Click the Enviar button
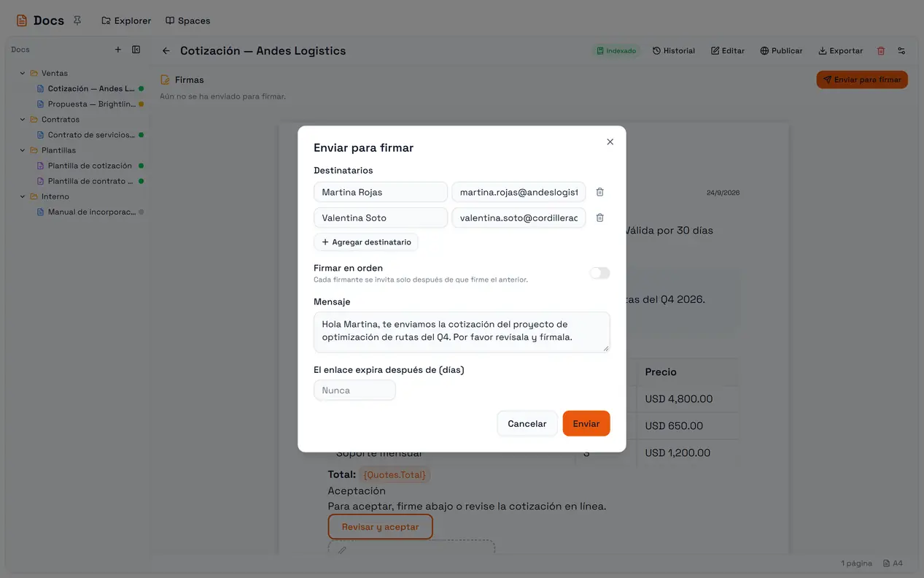The width and height of the screenshot is (924, 578). (x=586, y=424)
